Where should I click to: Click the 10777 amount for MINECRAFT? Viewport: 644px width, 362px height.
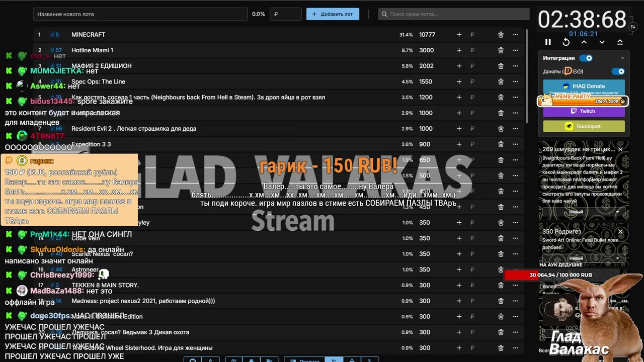(427, 35)
